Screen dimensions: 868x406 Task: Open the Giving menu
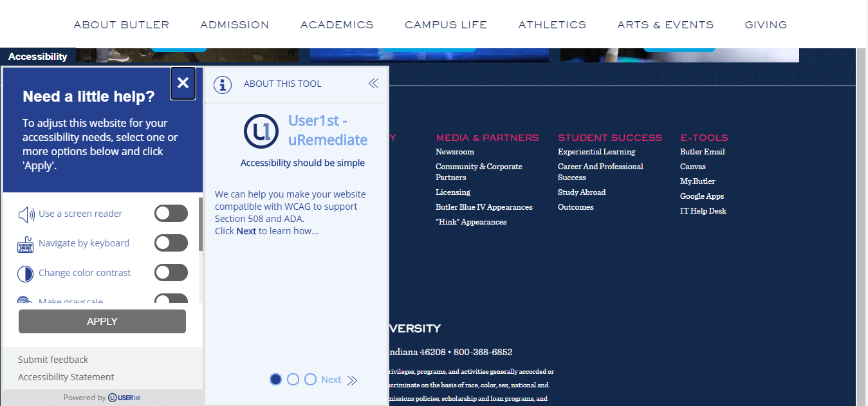click(766, 25)
